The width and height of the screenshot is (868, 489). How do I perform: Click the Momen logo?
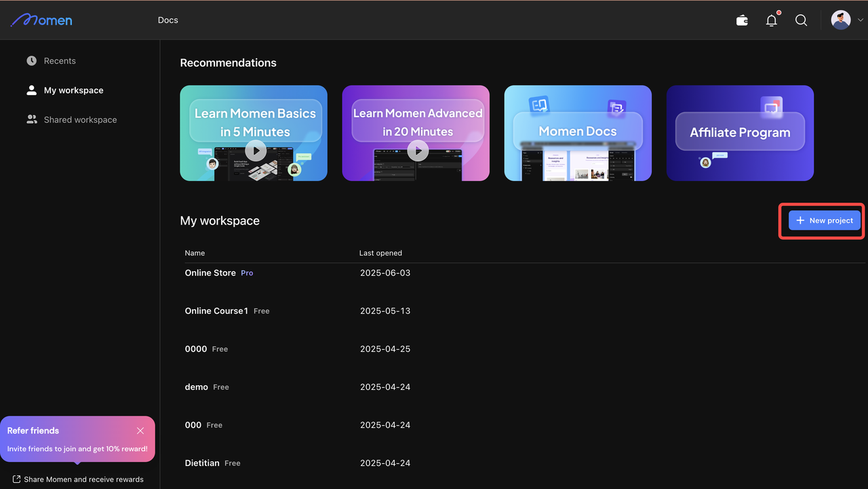(42, 20)
